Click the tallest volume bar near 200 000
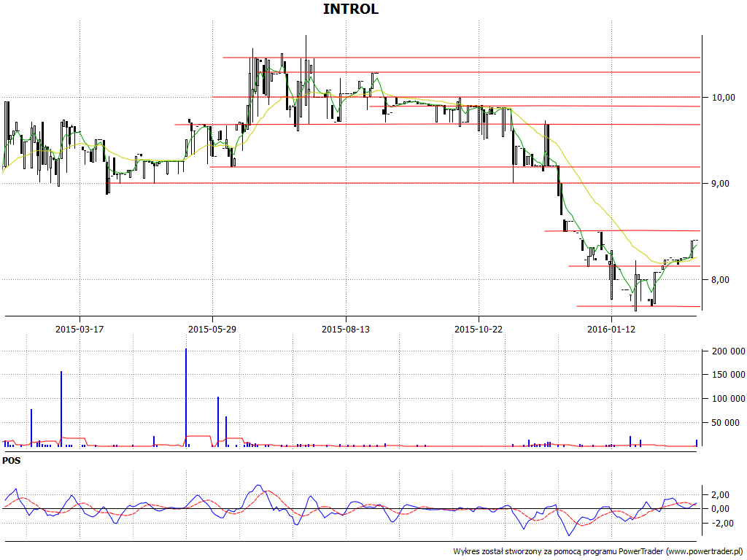Image resolution: width=747 pixels, height=560 pixels. pos(186,397)
